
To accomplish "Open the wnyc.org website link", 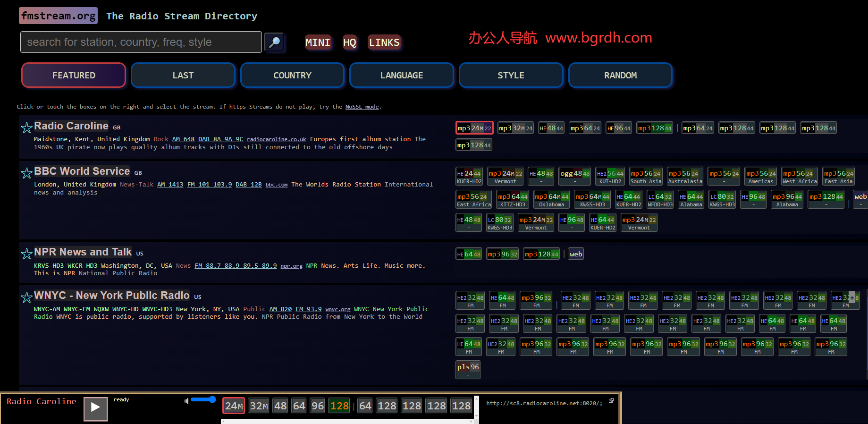I will point(338,309).
